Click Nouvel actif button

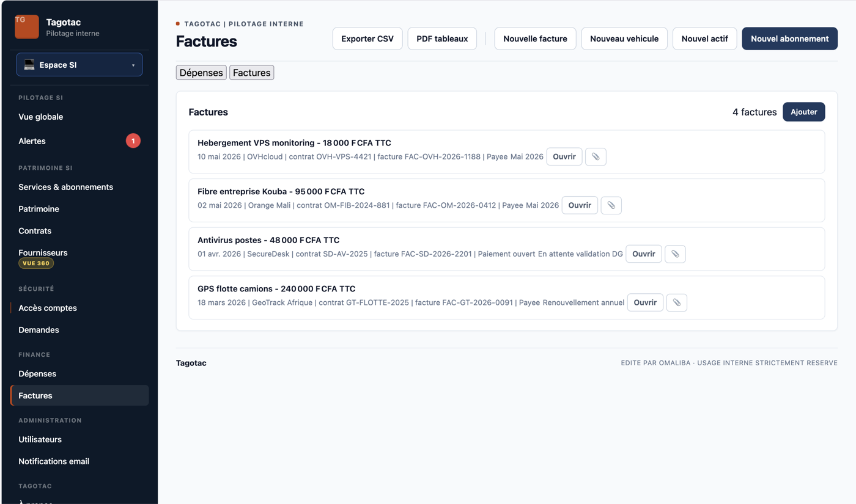(x=704, y=38)
